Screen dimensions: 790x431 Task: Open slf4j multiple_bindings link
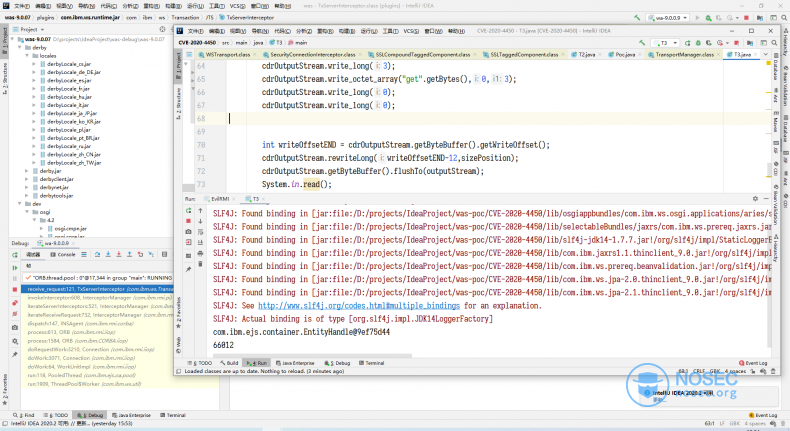coord(359,305)
